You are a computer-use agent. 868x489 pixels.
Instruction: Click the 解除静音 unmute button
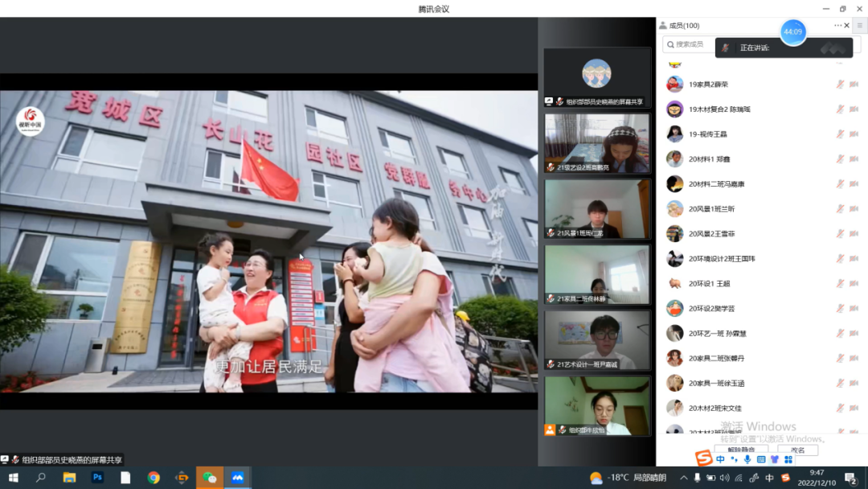pyautogui.click(x=730, y=450)
